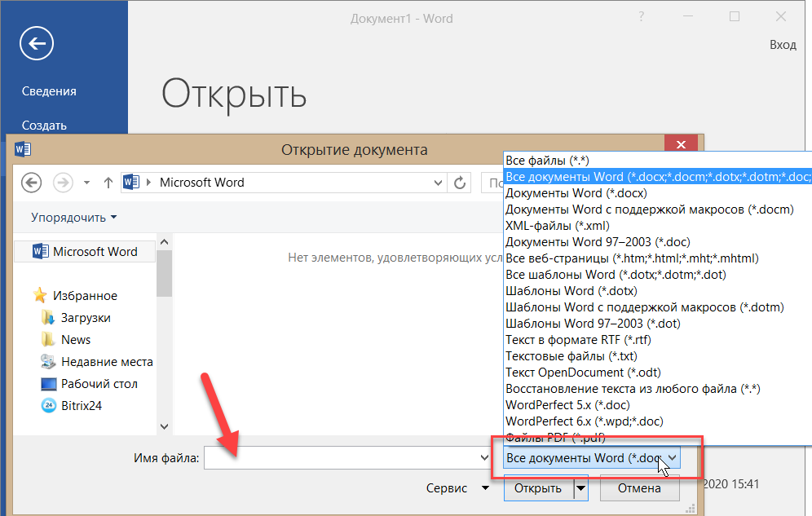Click navigation pane scroll down arrow
Viewport: 812px width, 516px height.
pos(164,426)
